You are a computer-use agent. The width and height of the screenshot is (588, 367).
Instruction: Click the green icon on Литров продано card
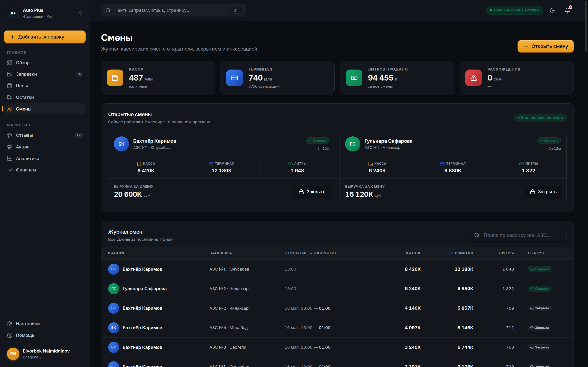tap(354, 78)
